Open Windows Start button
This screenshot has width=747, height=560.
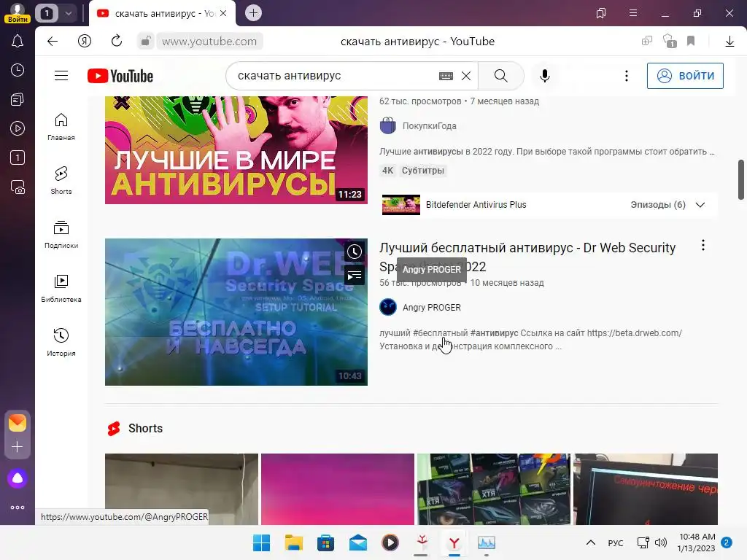pos(261,542)
